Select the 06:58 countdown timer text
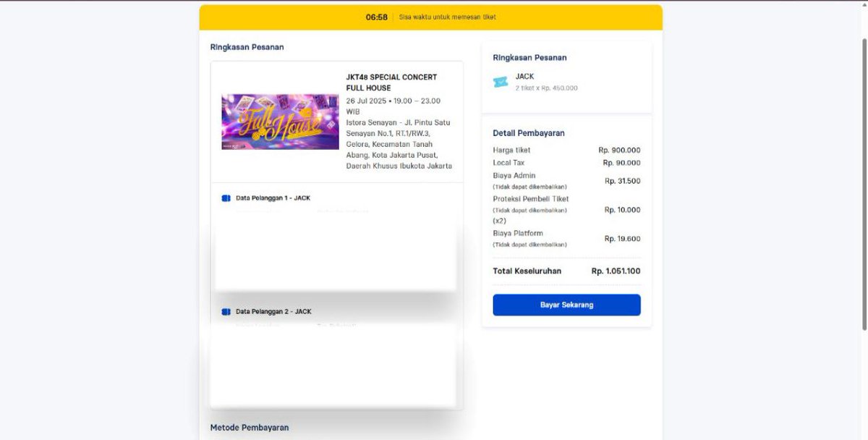 [376, 17]
